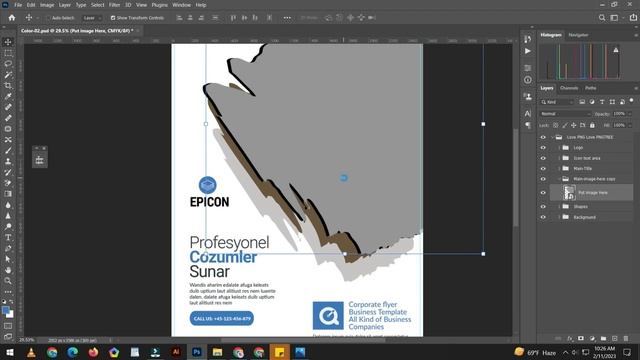
Task: Switch to the Channels tab
Action: 569,88
